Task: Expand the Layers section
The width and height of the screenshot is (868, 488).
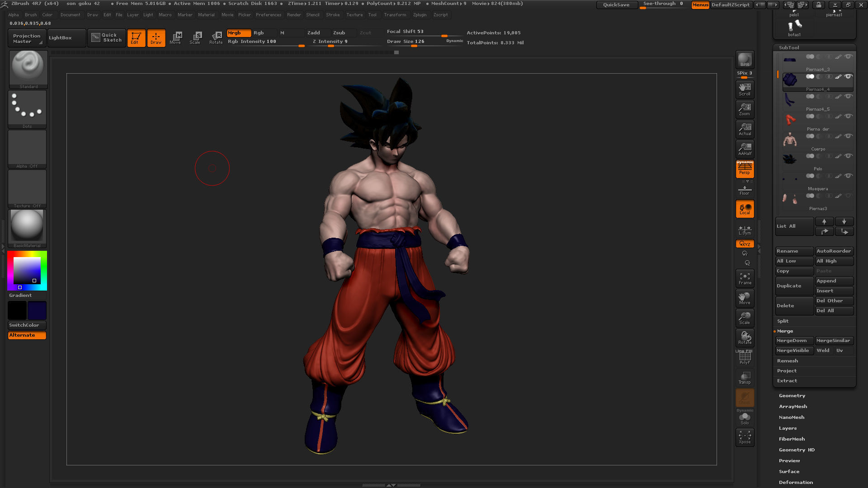Action: tap(788, 428)
